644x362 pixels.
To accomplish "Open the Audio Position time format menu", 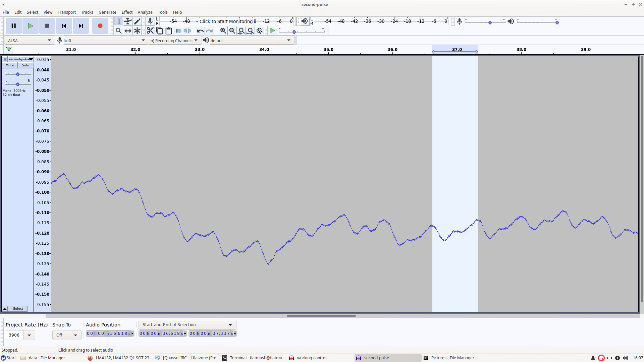I will point(132,334).
